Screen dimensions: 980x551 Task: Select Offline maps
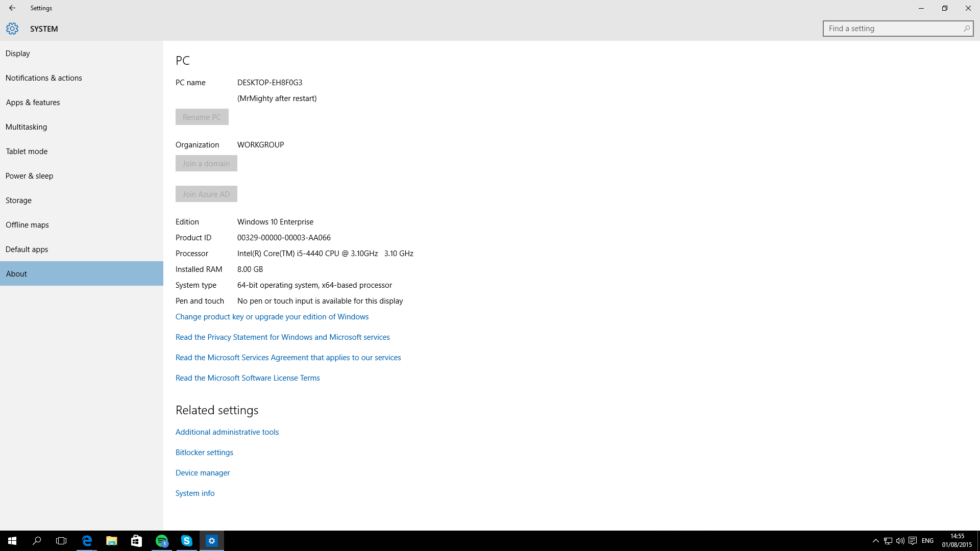coord(82,224)
